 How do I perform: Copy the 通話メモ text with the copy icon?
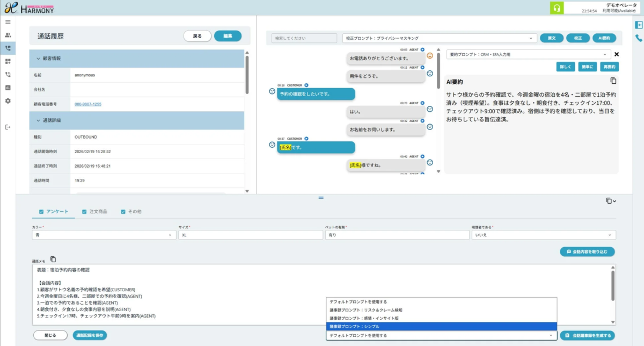tap(53, 259)
